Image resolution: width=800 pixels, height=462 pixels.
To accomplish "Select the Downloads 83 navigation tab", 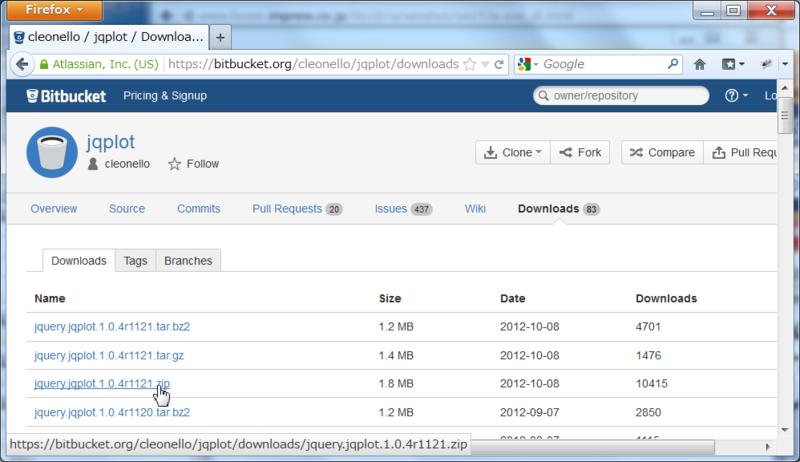I will (559, 209).
